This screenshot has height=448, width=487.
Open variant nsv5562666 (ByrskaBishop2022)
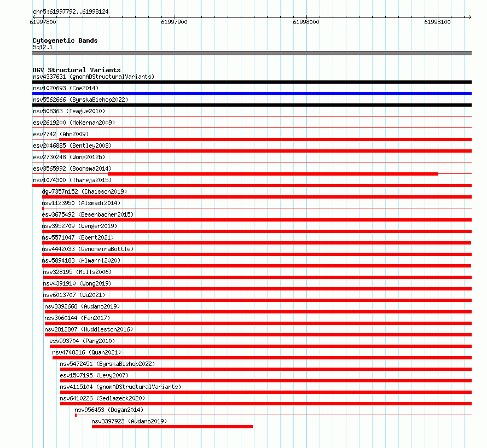(x=80, y=100)
